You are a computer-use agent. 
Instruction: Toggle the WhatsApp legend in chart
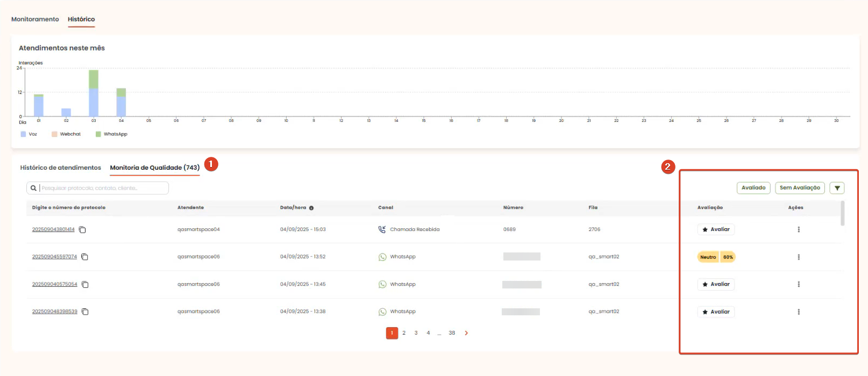pos(111,134)
